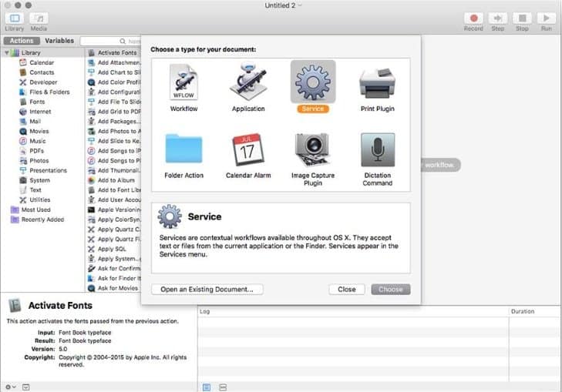Select Photos in the Library list
Screen dimensions: 562x392
pyautogui.click(x=39, y=161)
